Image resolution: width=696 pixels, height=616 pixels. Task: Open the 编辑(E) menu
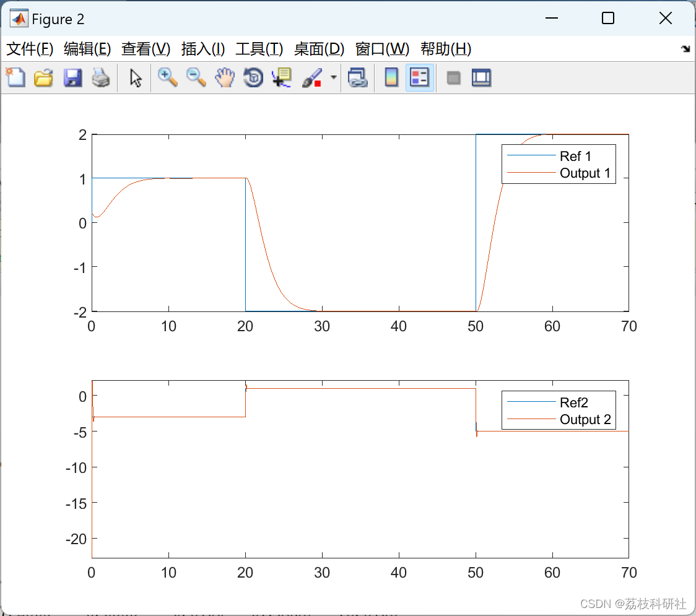click(87, 49)
